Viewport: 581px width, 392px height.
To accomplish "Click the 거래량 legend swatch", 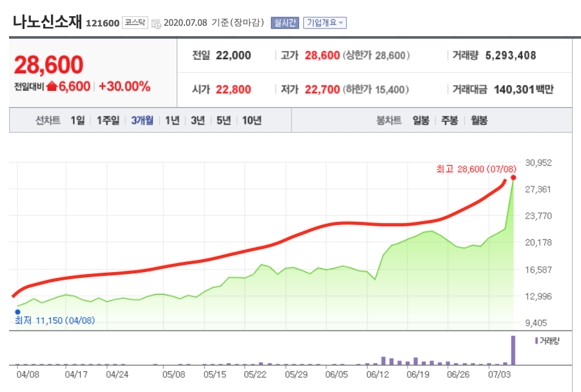I will (536, 340).
